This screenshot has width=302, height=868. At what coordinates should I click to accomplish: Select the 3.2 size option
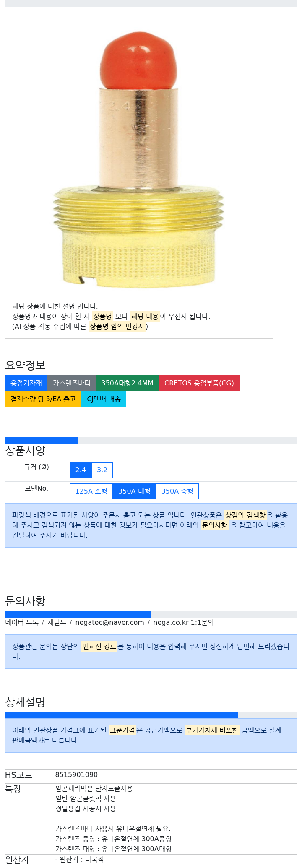point(102,470)
